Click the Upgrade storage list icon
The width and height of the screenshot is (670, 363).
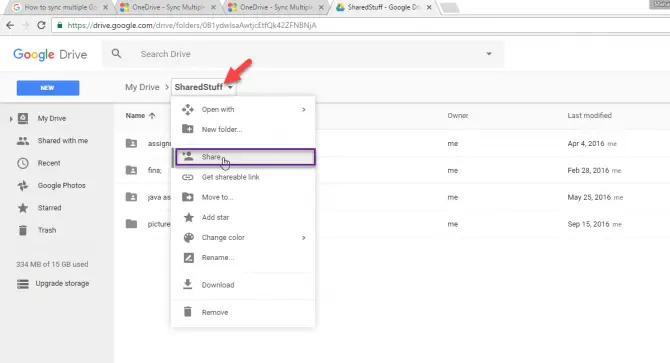coord(23,284)
